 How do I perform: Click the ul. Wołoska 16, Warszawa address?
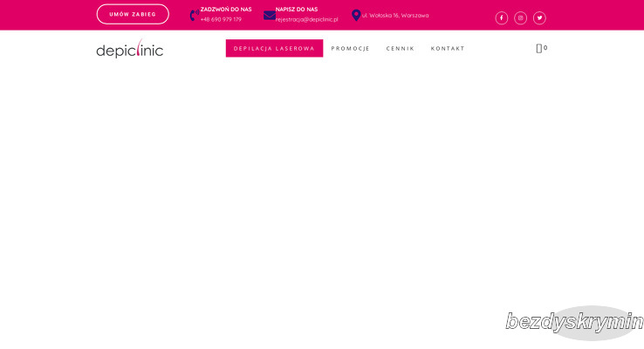coord(395,16)
